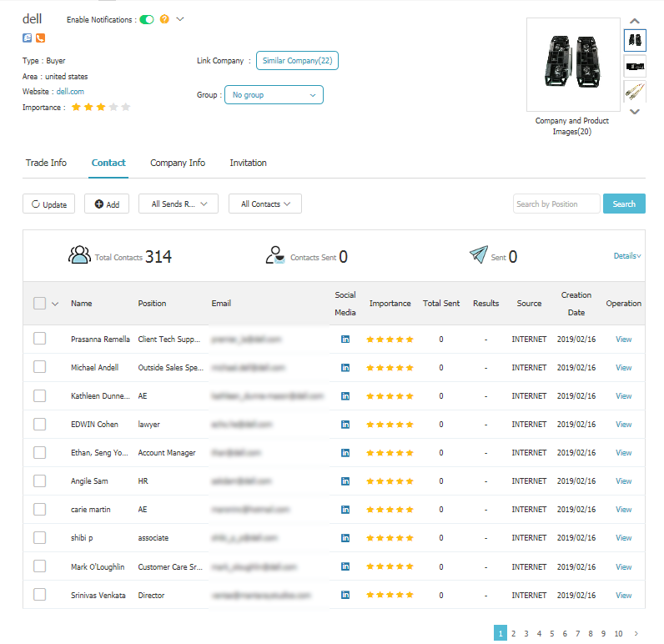Viewport: 664px width, 644px height.
Task: Switch to the Contact tab
Action: (x=108, y=163)
